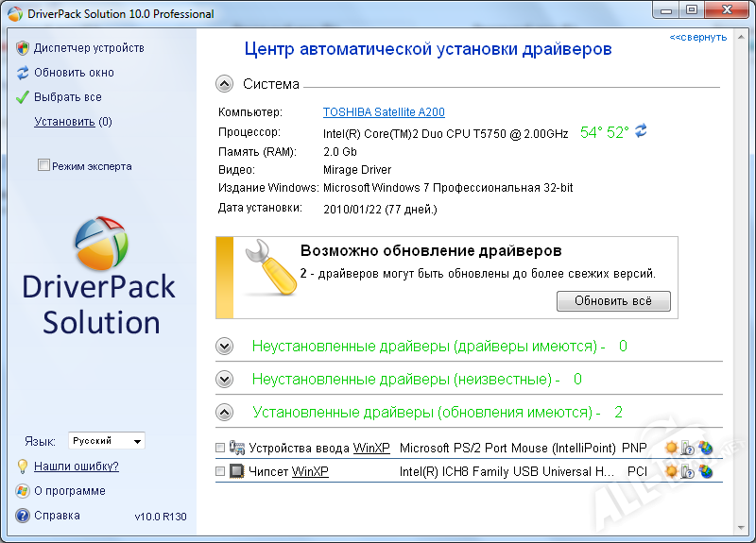
Task: Tick the Intel ICH8 chipset driver checkbox
Action: (220, 471)
